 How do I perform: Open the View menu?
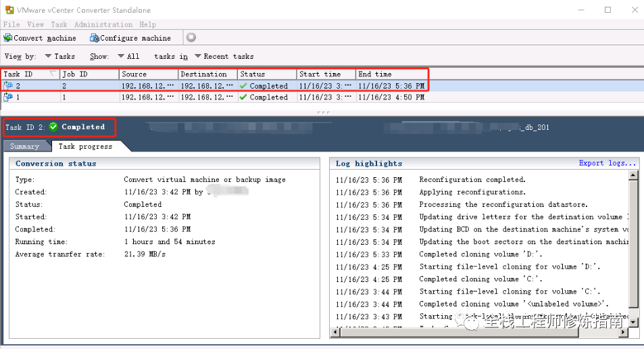pos(35,24)
